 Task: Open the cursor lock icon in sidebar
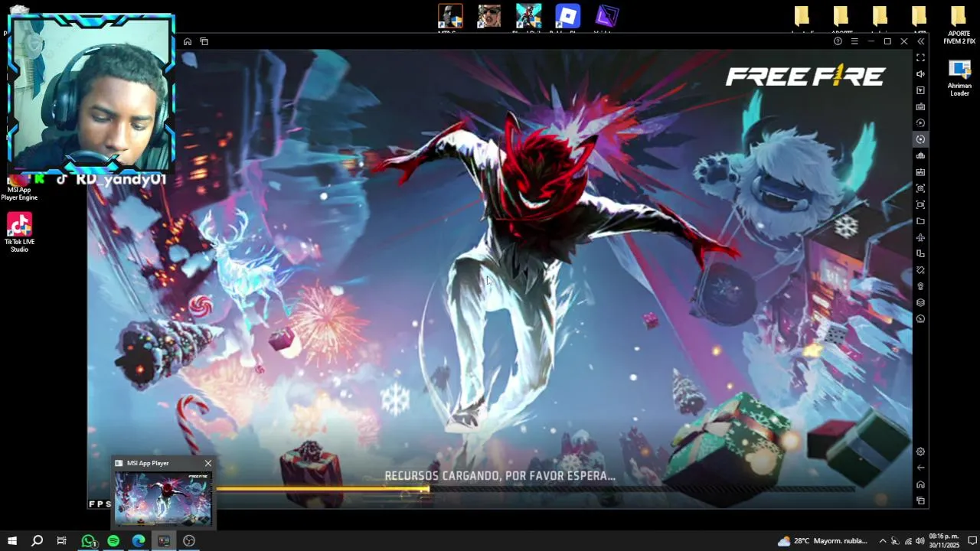(x=920, y=90)
